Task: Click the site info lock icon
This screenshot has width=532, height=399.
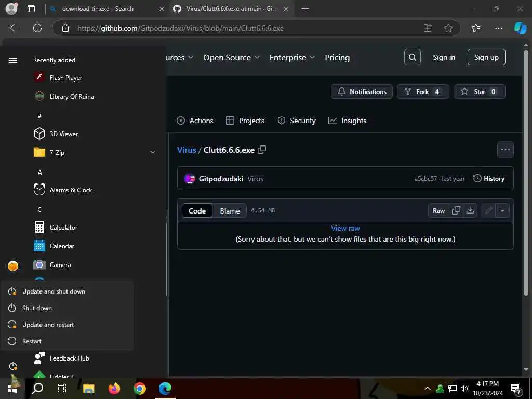Action: point(65,28)
